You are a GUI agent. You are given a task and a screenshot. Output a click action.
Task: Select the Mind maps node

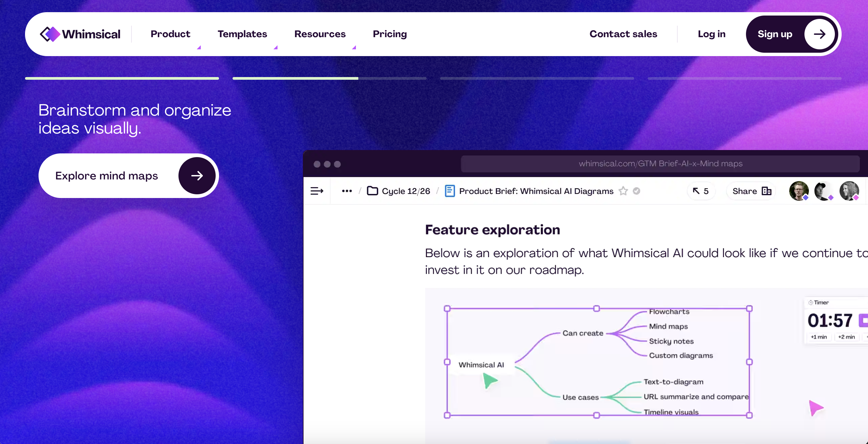point(668,326)
